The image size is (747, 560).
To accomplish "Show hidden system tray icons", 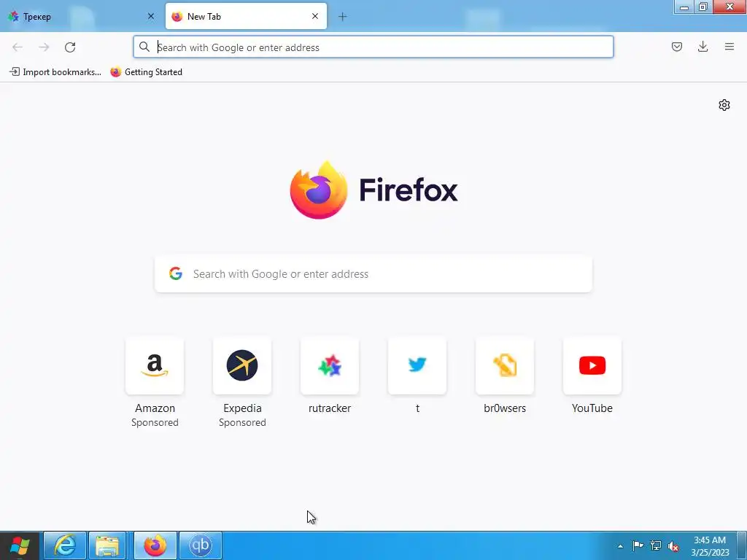I will 620,546.
